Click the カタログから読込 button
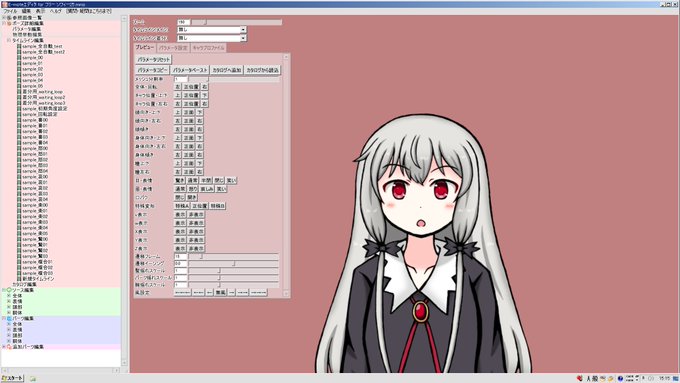 click(x=262, y=70)
